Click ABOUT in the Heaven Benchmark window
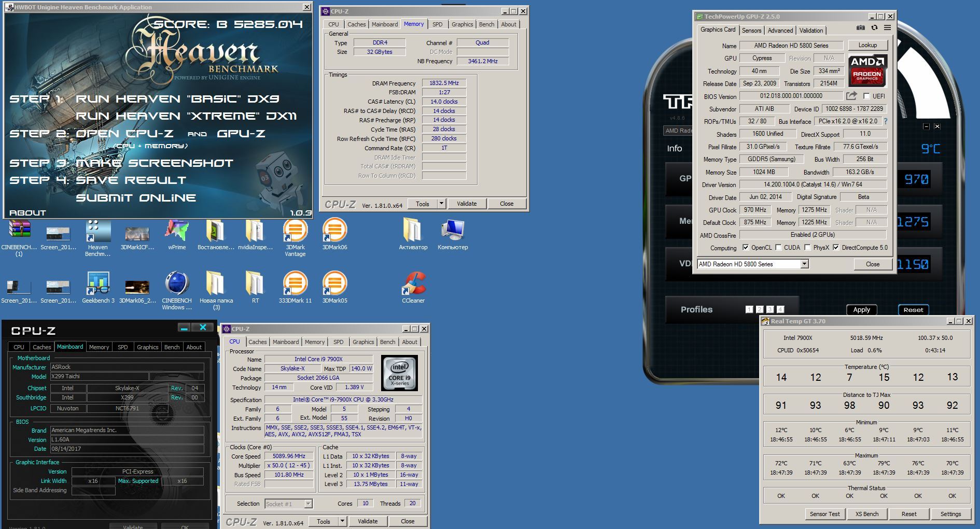The image size is (980, 529). [x=27, y=212]
